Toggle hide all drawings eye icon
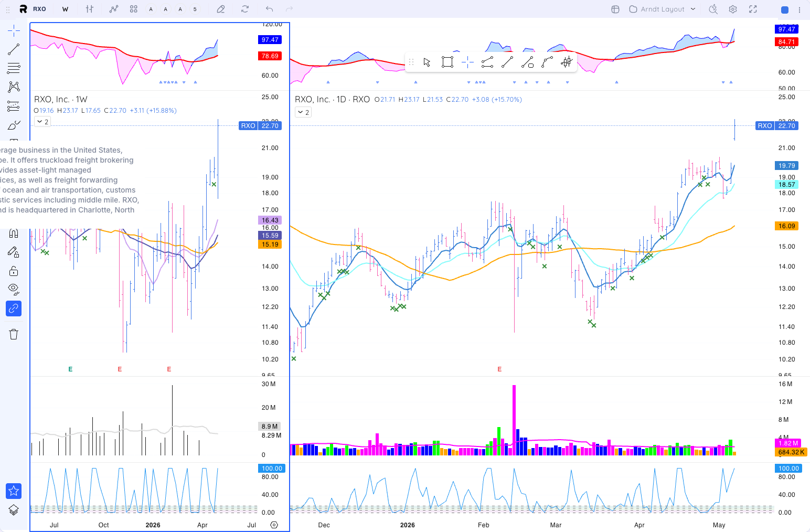 click(14, 289)
